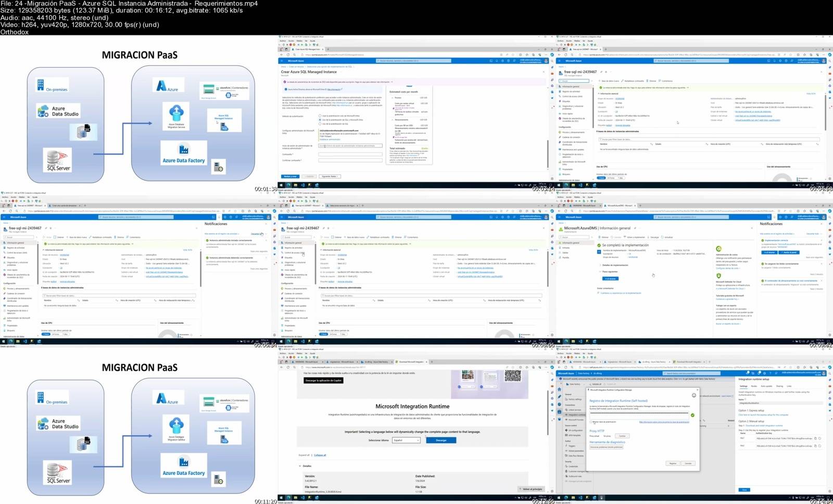
Task: Open the Seleccionar idioma Español dropdown
Action: tap(406, 440)
